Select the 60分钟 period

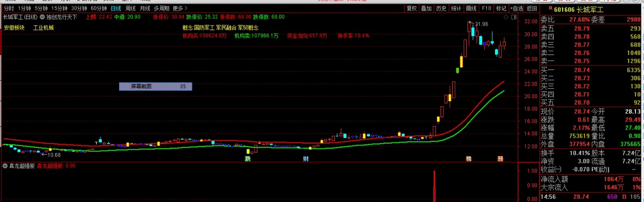[98, 8]
